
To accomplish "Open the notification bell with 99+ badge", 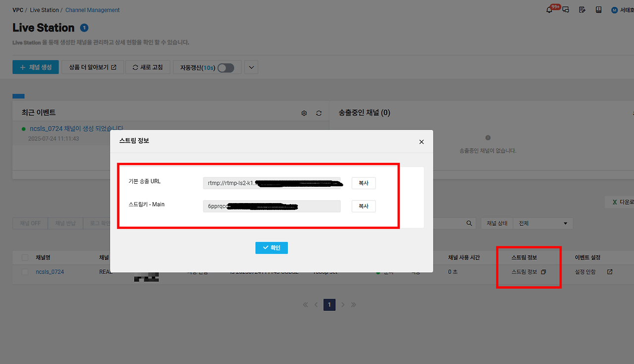I will tap(549, 9).
